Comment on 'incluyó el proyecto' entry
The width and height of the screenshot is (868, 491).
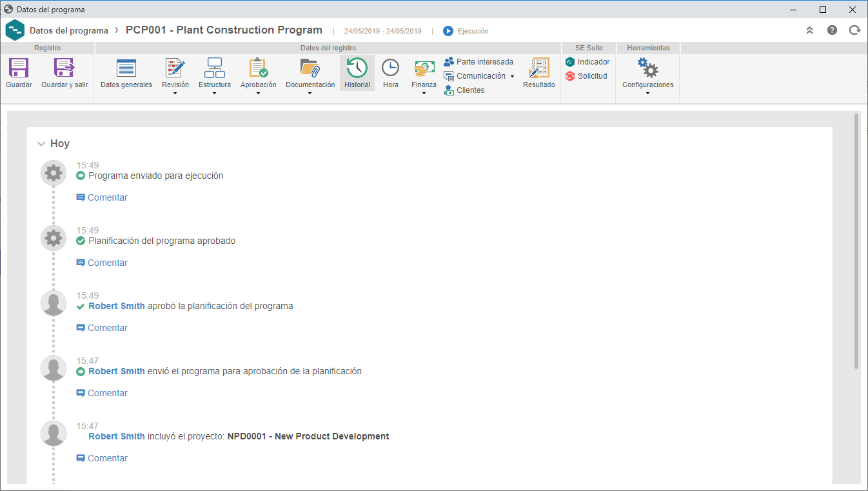pyautogui.click(x=102, y=458)
